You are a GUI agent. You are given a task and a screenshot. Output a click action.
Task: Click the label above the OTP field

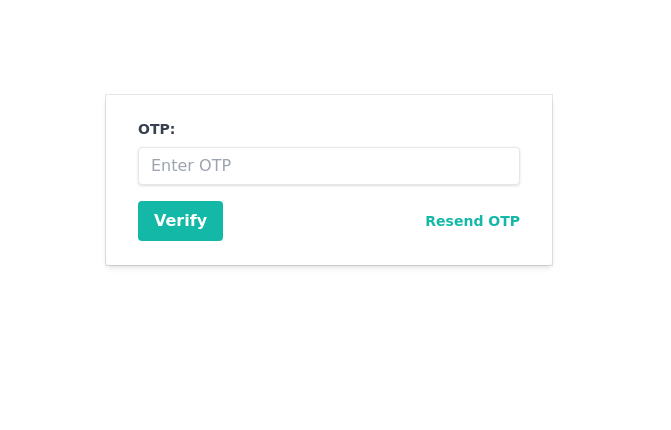pyautogui.click(x=156, y=129)
